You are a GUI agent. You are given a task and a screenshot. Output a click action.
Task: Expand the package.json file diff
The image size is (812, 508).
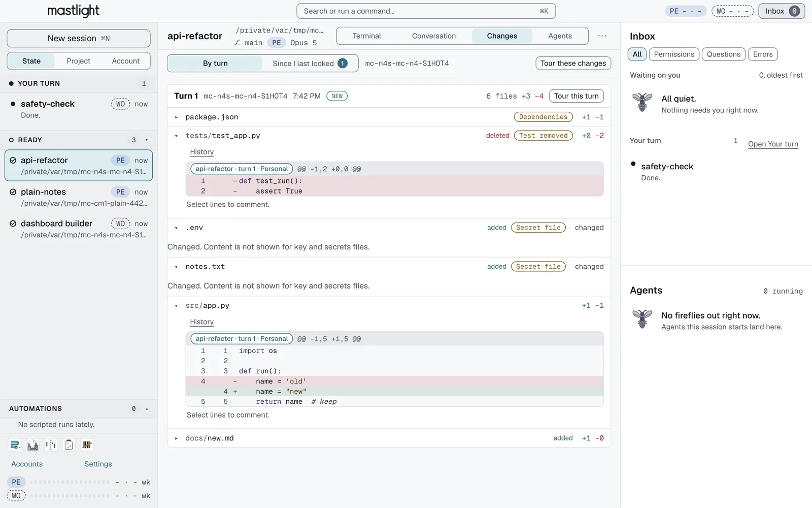176,117
